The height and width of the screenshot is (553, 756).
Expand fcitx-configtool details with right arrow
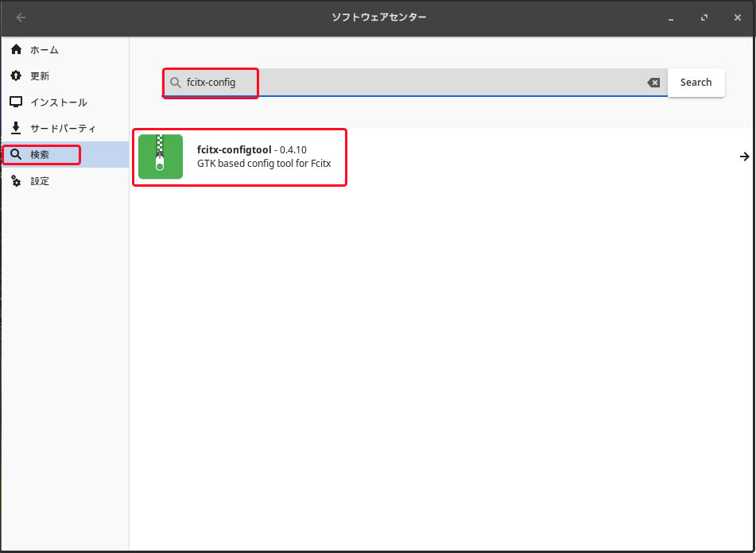pos(744,157)
